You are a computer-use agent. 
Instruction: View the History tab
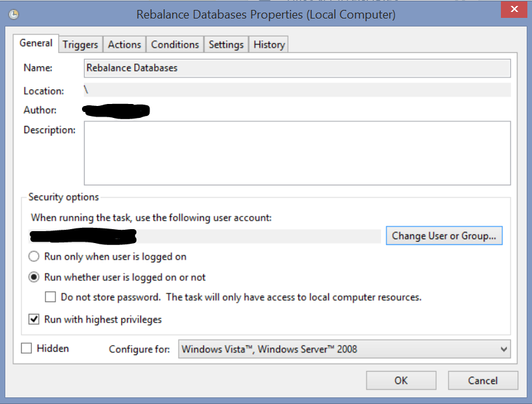[269, 44]
